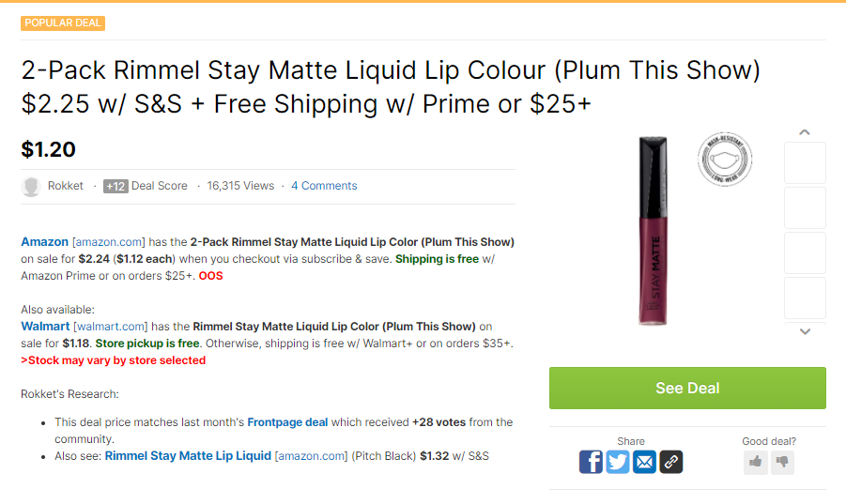View the 4 Comments link

point(324,186)
